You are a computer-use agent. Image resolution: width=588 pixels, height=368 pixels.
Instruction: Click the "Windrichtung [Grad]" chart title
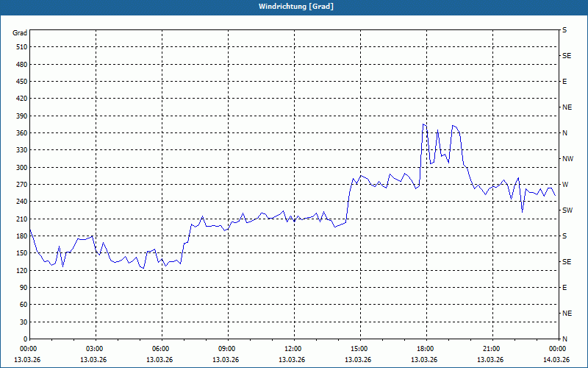[x=293, y=7]
